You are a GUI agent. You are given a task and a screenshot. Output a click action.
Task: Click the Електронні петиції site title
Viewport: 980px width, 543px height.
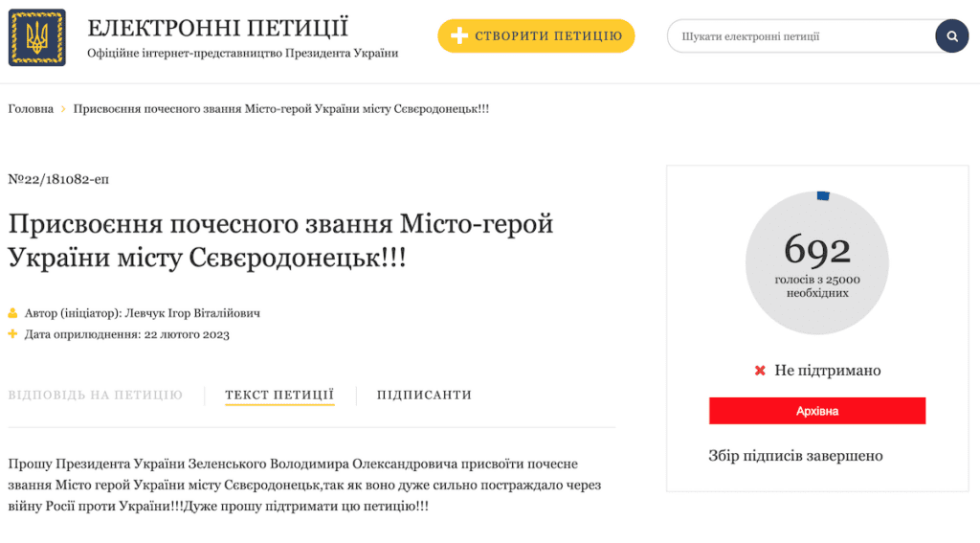click(x=217, y=28)
